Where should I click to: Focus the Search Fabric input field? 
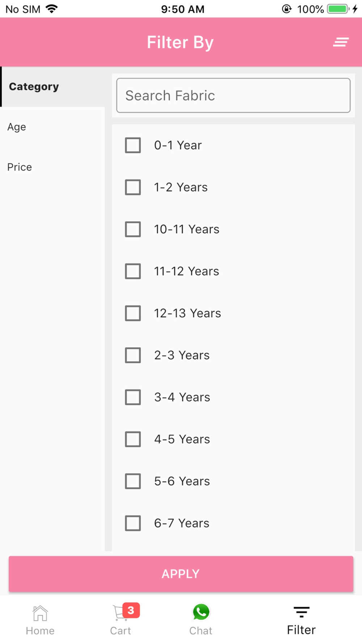[233, 96]
